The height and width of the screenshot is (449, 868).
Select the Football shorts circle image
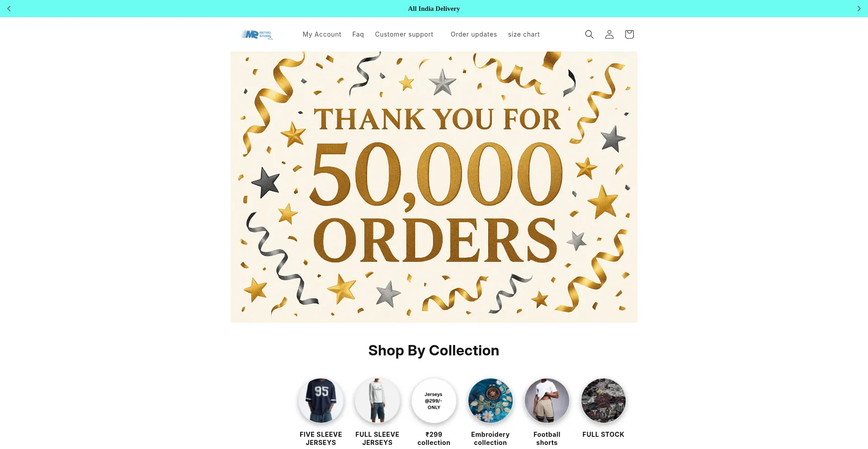pos(547,401)
